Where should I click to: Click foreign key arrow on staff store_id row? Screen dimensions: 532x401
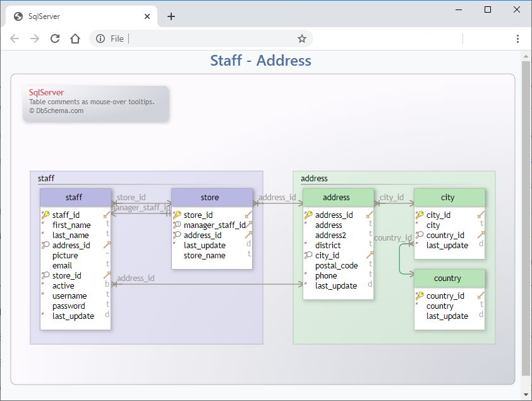[x=107, y=275]
